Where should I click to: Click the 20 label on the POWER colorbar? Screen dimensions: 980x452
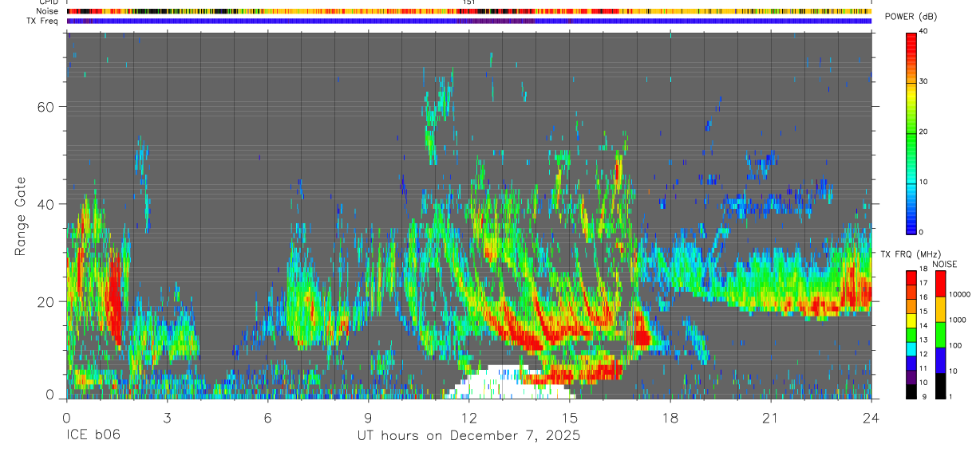[925, 132]
